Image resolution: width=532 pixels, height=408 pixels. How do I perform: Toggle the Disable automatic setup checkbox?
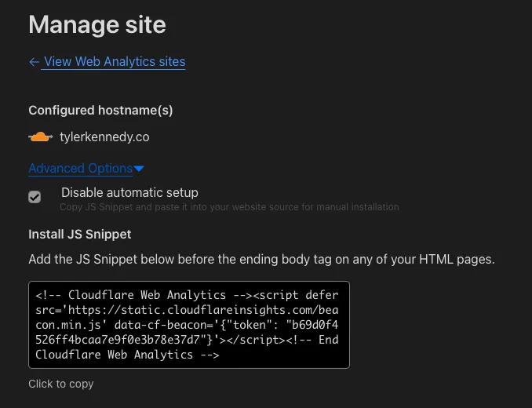click(x=35, y=197)
